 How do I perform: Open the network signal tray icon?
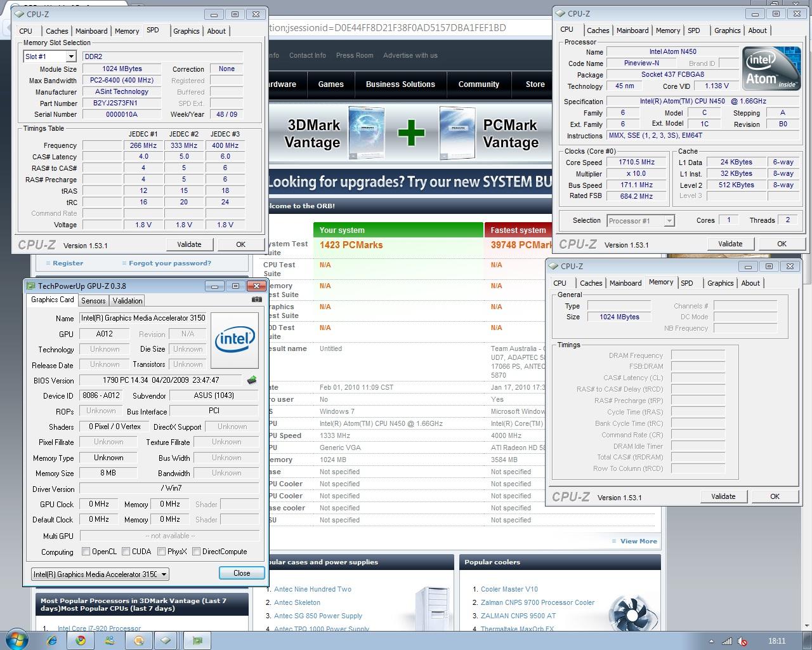(x=727, y=641)
